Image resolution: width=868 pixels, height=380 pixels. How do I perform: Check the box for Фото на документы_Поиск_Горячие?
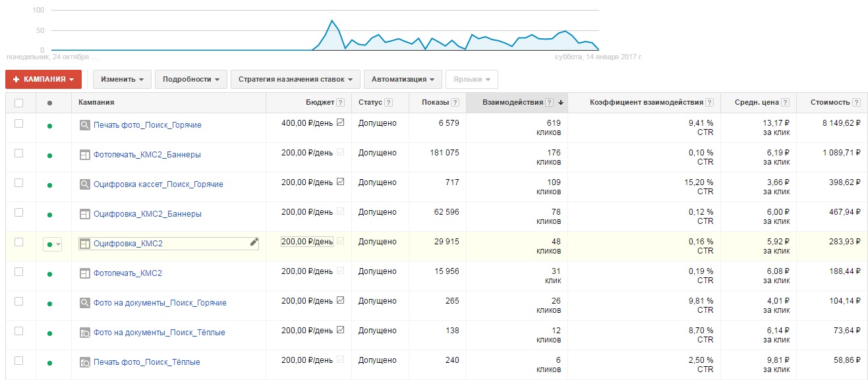point(18,301)
